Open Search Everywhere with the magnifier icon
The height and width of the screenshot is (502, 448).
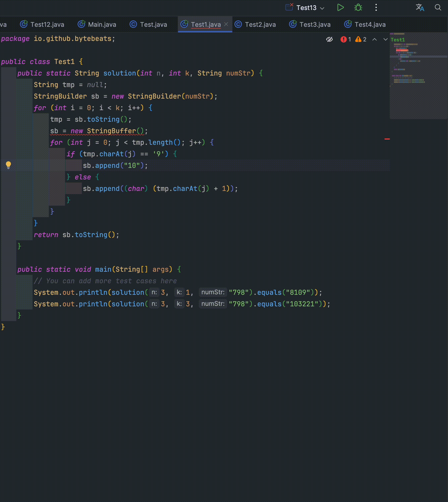(x=438, y=8)
